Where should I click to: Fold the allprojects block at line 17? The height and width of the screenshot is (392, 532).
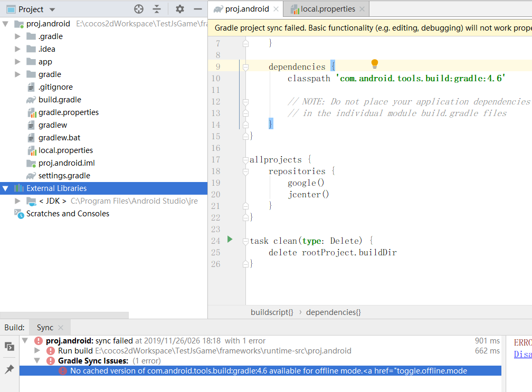click(x=245, y=160)
